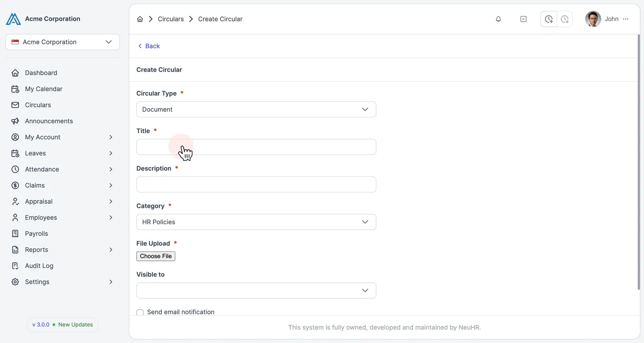Screen dimensions: 644x343
Task: Expand Leaves submenu chevron
Action: tap(110, 153)
